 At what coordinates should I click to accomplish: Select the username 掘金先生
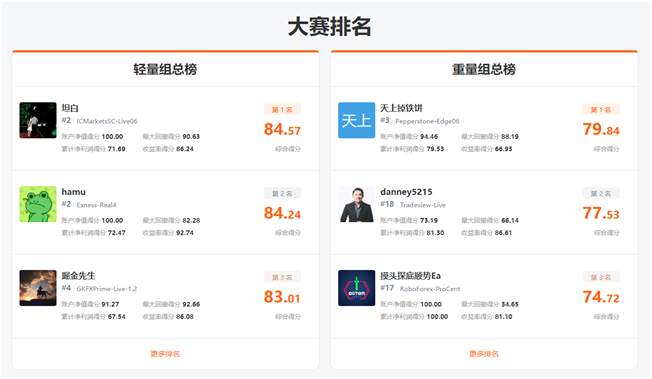click(x=78, y=275)
